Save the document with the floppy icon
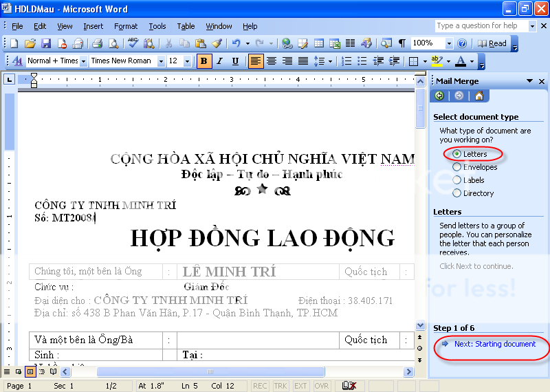 tap(46, 43)
